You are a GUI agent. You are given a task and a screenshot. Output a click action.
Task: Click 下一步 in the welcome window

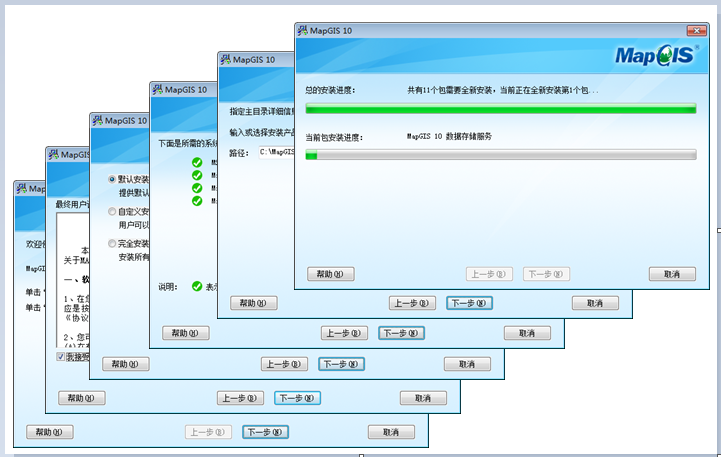[265, 432]
